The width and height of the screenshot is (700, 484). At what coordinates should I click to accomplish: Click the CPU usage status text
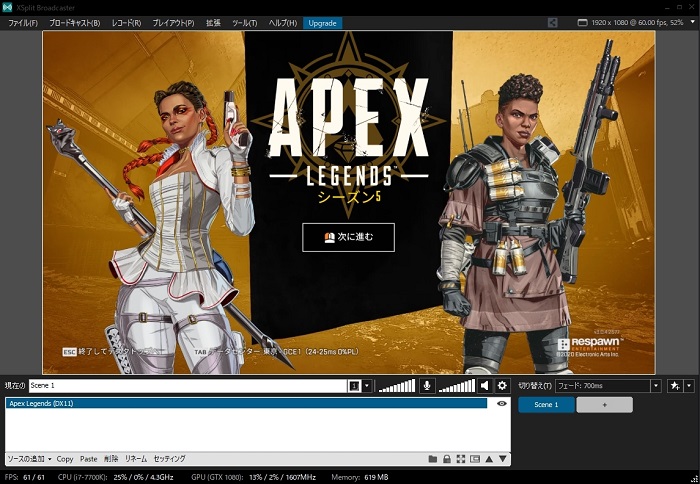point(116,477)
